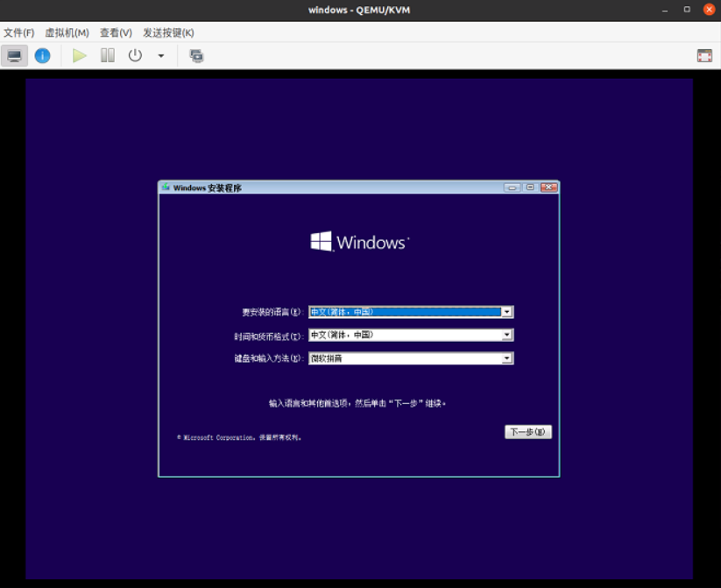
Task: Open the 文件 menu
Action: pyautogui.click(x=18, y=32)
